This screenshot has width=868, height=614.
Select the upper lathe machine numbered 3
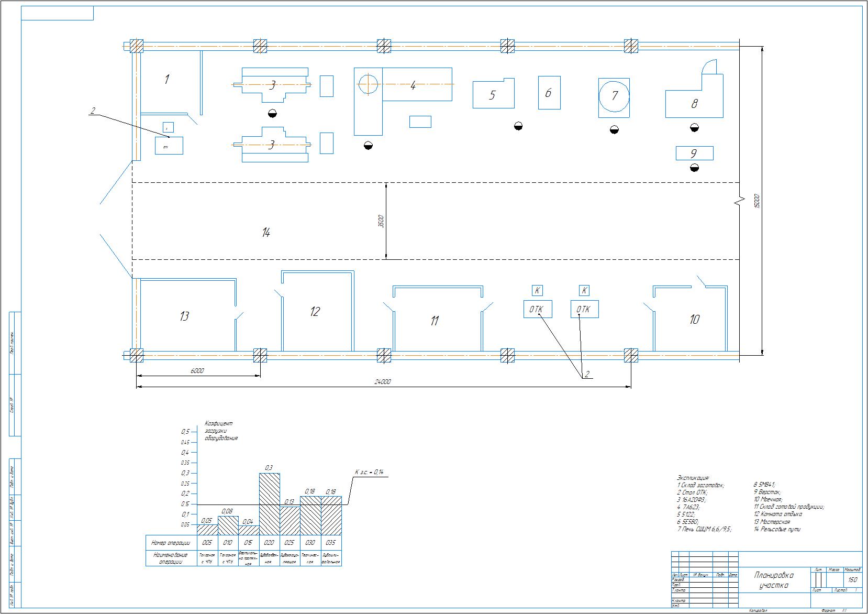tap(272, 85)
